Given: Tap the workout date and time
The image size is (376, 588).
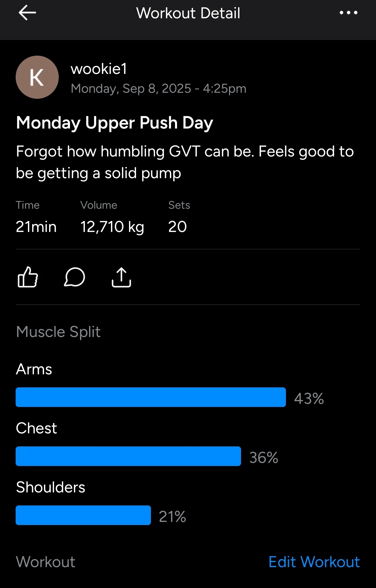Looking at the screenshot, I should [x=158, y=89].
